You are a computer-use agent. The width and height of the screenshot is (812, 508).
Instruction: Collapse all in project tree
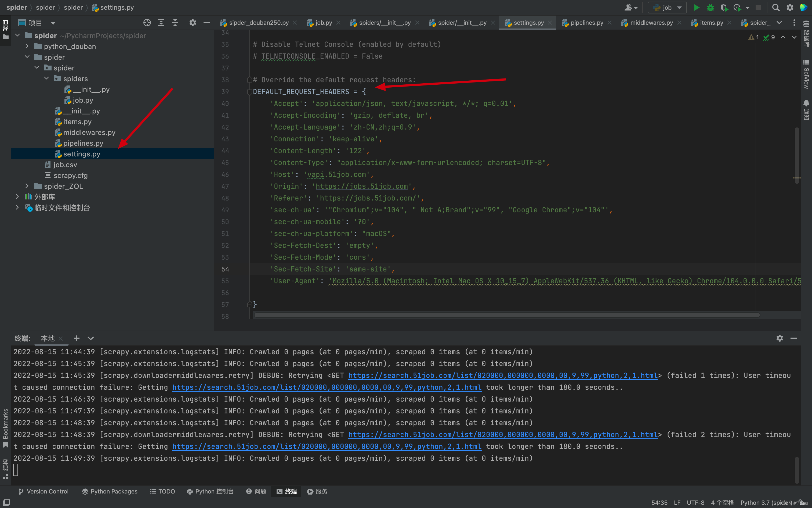pyautogui.click(x=175, y=23)
